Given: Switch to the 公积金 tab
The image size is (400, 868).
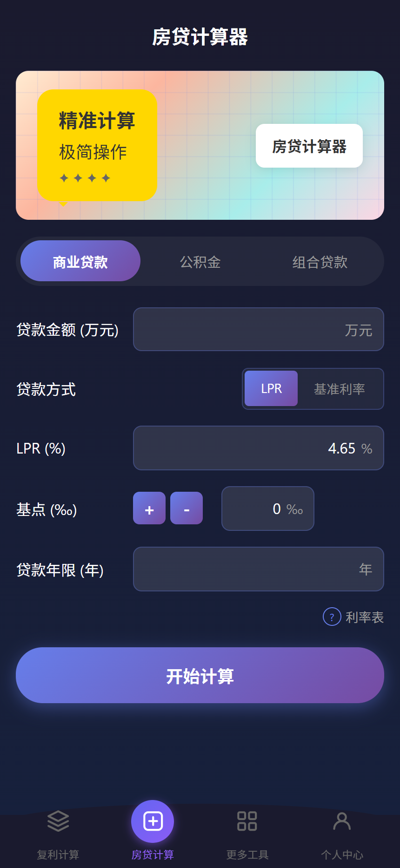Looking at the screenshot, I should [200, 261].
